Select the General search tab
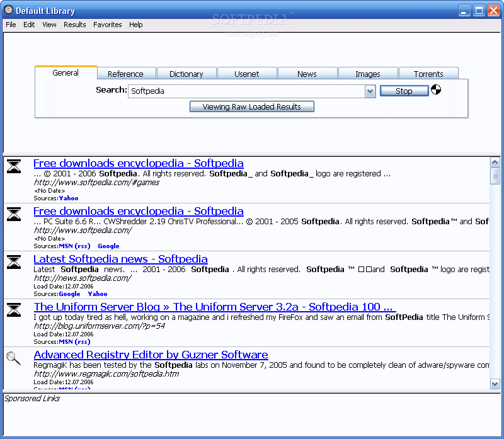 (66, 72)
